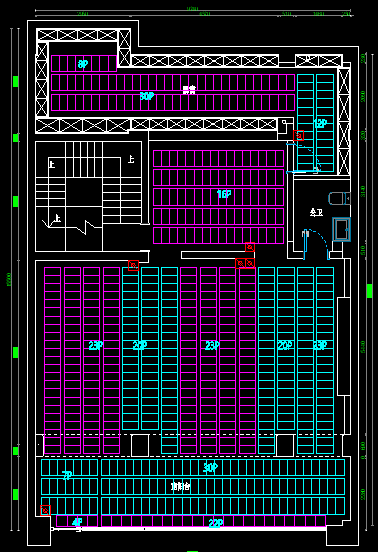Select the toilet fixture symbol in the washroom

[340, 198]
